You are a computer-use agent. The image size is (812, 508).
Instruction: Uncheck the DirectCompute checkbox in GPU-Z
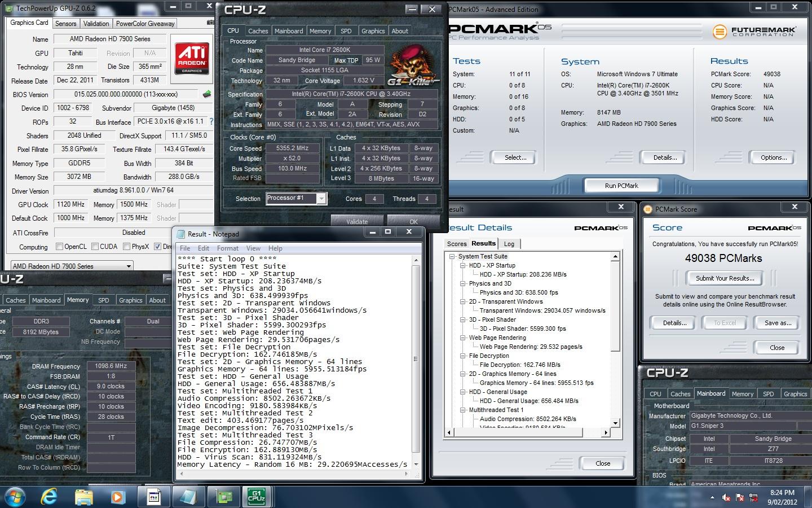(x=157, y=247)
